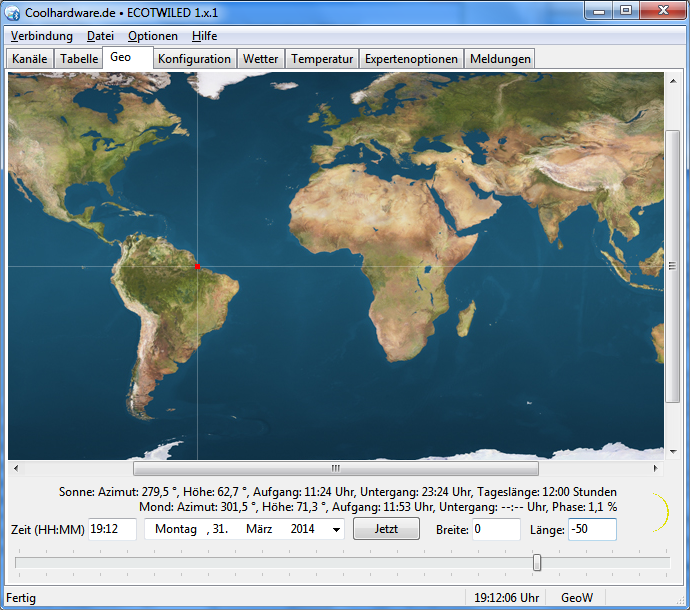Close the ECOTWILED window

pos(663,11)
